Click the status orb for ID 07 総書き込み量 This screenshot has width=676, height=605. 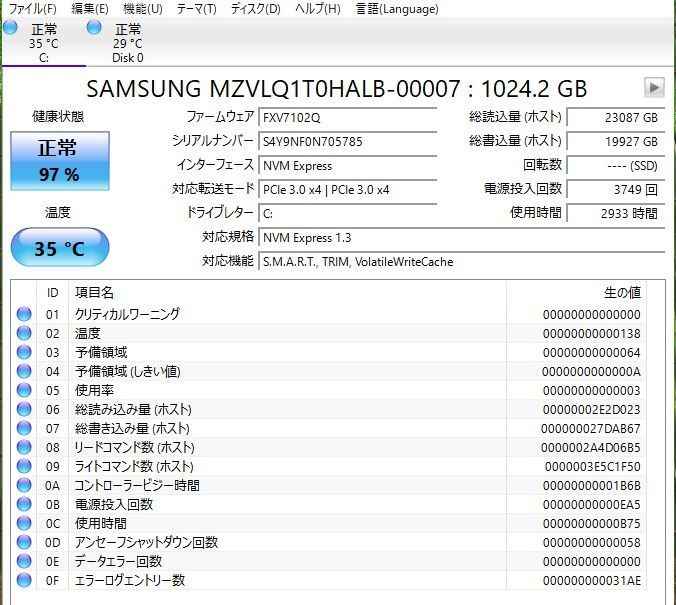pos(24,428)
